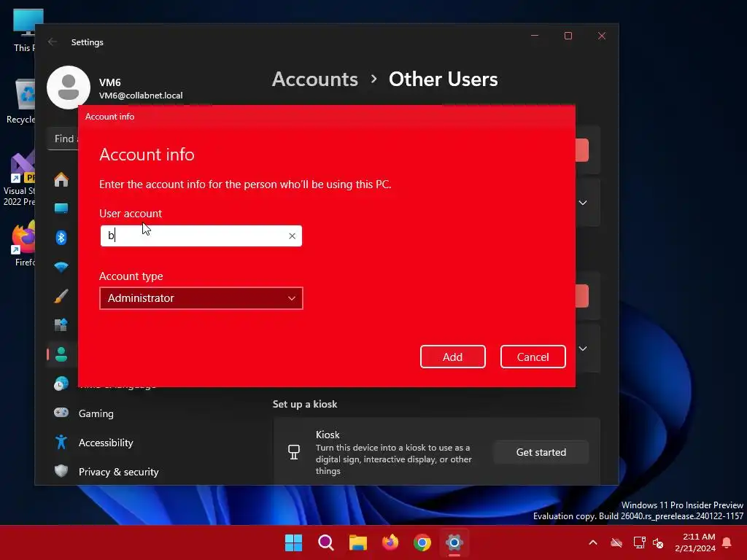Image resolution: width=747 pixels, height=560 pixels.
Task: Click the Privacy shield icon
Action: [61, 471]
